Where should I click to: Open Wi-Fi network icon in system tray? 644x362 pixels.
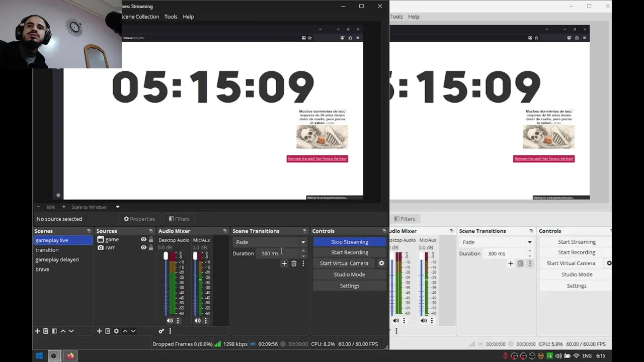[576, 356]
